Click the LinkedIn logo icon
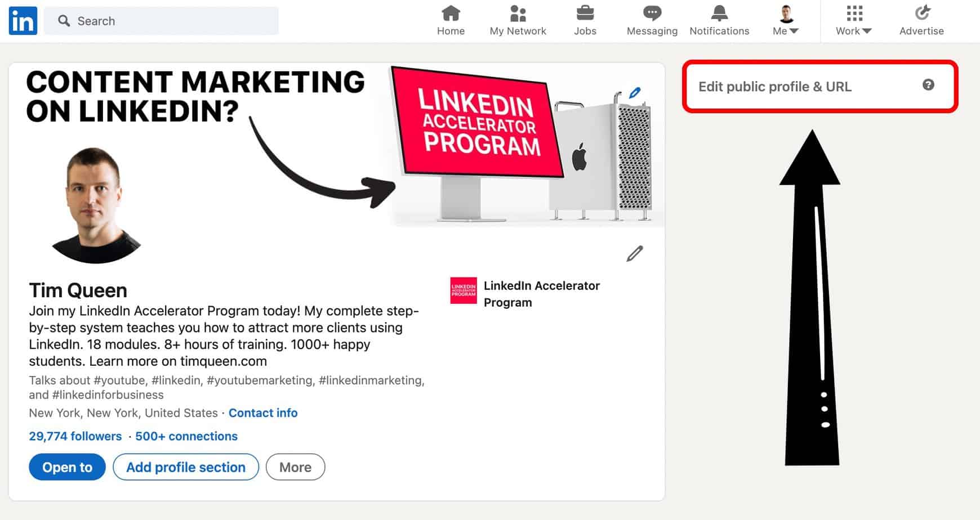 [x=23, y=21]
